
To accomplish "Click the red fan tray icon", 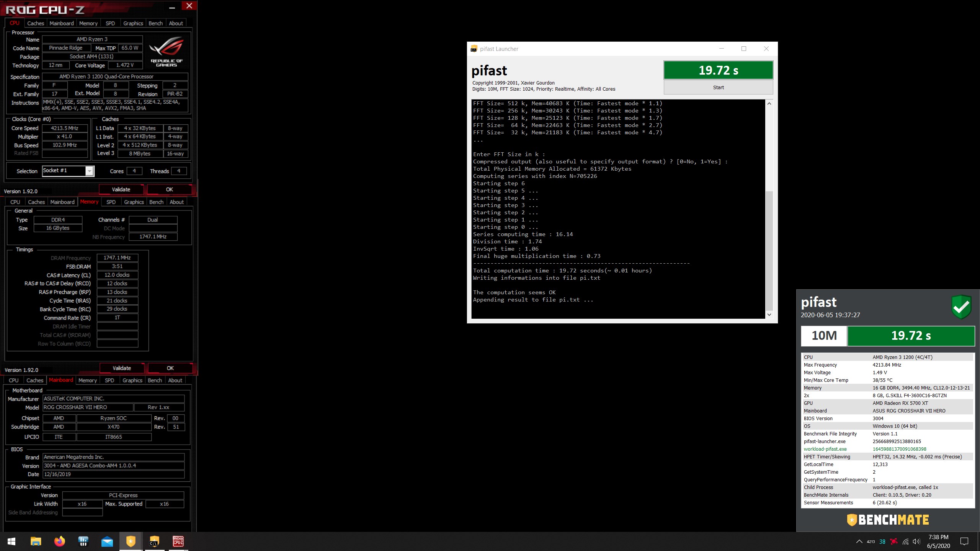I will click(894, 541).
